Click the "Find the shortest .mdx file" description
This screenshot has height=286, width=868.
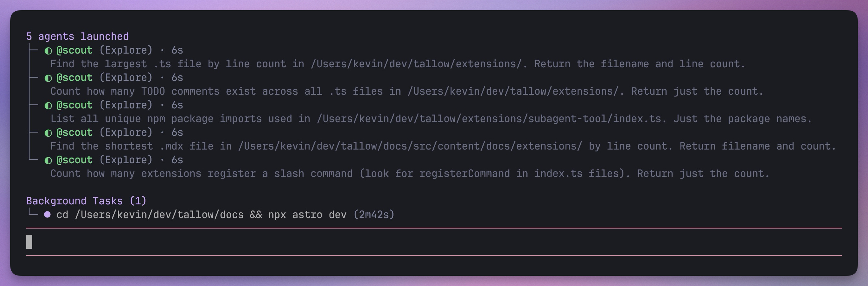443,146
